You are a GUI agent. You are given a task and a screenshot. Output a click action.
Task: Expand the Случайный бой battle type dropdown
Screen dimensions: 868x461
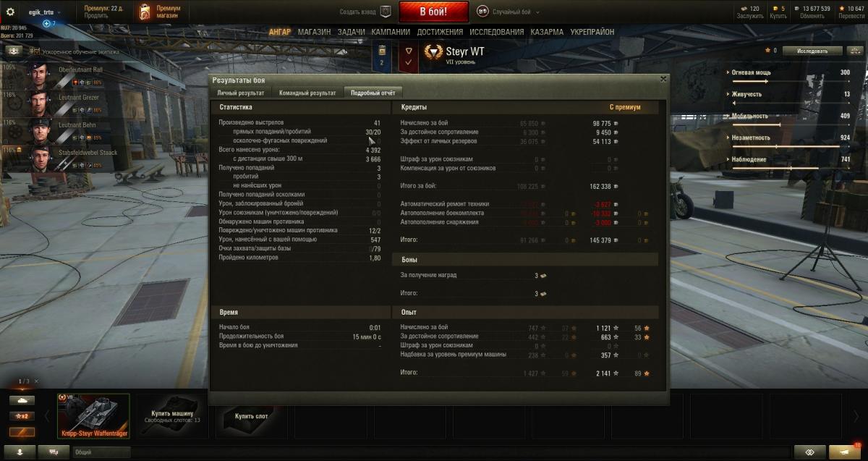pyautogui.click(x=506, y=12)
